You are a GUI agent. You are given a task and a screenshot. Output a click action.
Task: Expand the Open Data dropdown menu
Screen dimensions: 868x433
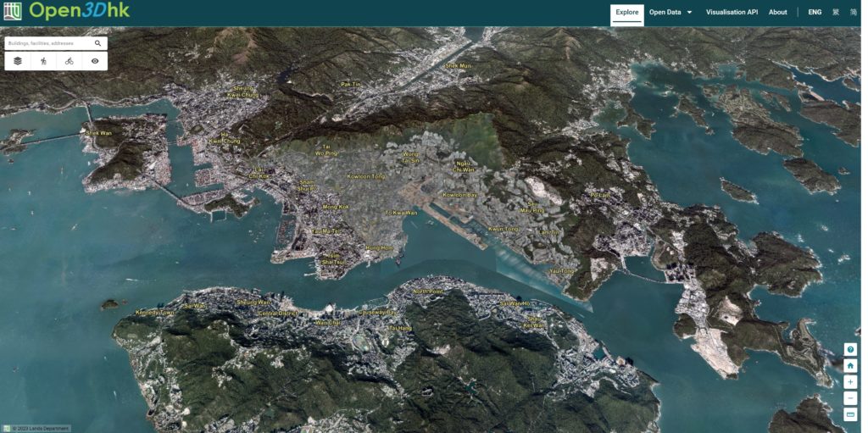(670, 13)
